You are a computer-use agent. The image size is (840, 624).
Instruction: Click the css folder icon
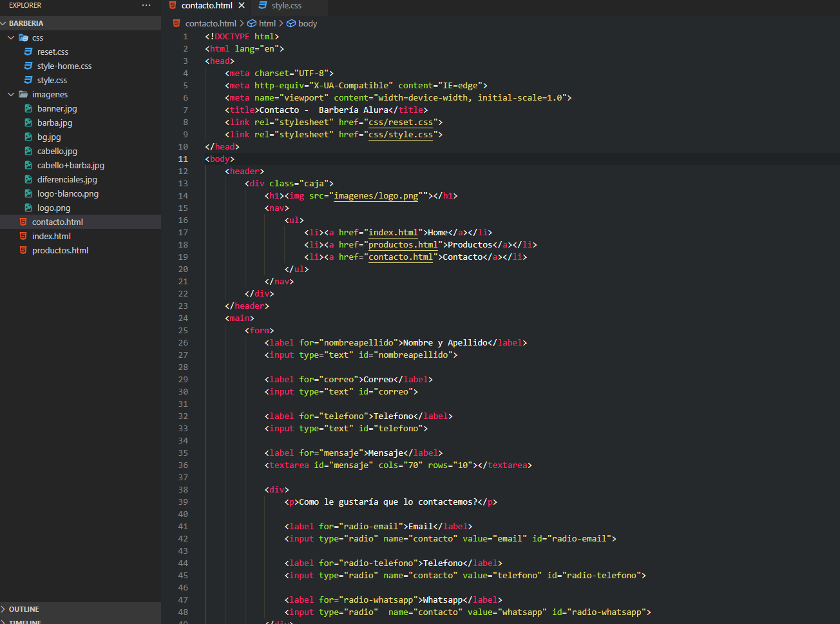(x=24, y=37)
